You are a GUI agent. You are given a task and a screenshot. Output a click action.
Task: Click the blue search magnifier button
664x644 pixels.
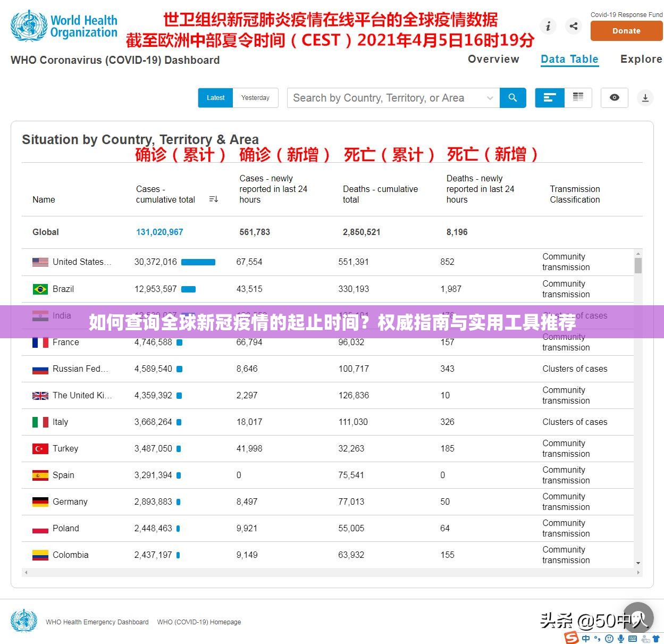click(x=512, y=98)
